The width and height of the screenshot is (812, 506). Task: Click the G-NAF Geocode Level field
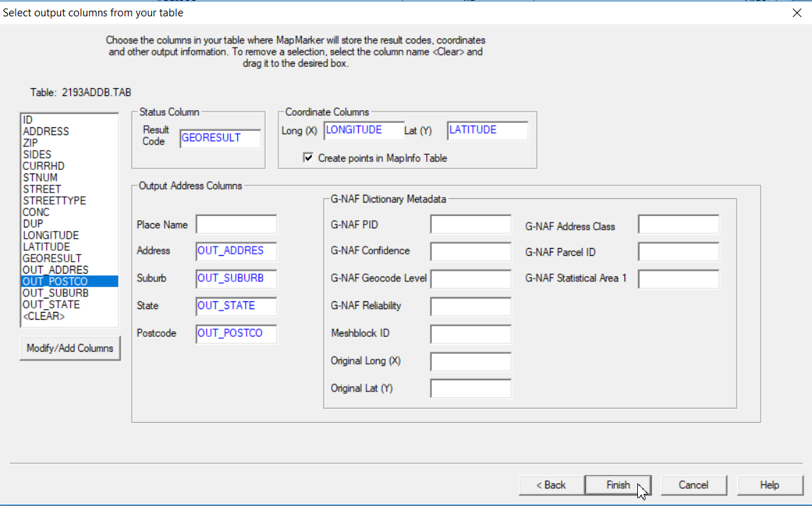(471, 279)
